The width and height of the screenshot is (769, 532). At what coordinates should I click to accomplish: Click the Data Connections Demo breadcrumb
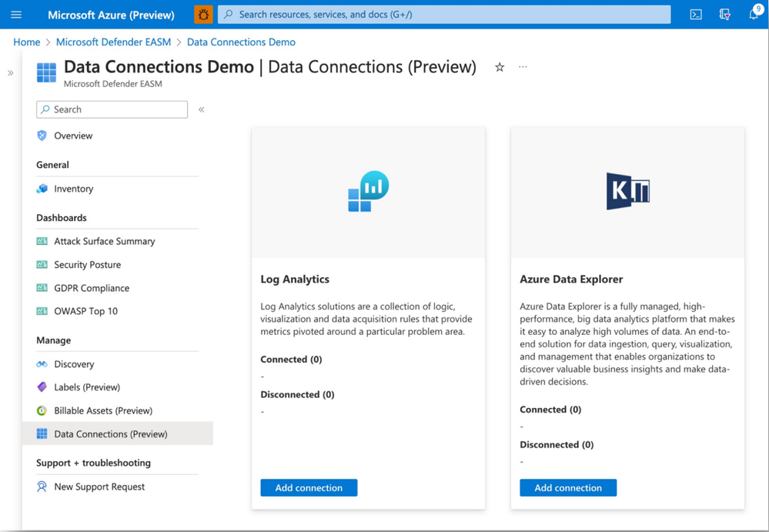tap(241, 42)
